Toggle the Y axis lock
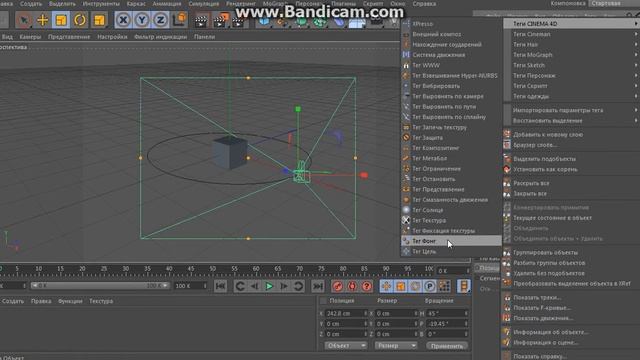 142,20
